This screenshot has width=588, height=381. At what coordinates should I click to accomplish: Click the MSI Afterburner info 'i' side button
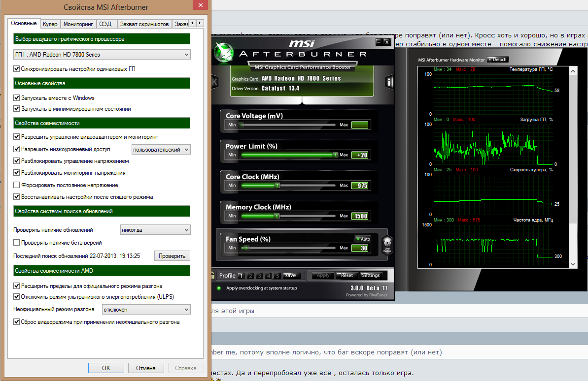pos(389,82)
